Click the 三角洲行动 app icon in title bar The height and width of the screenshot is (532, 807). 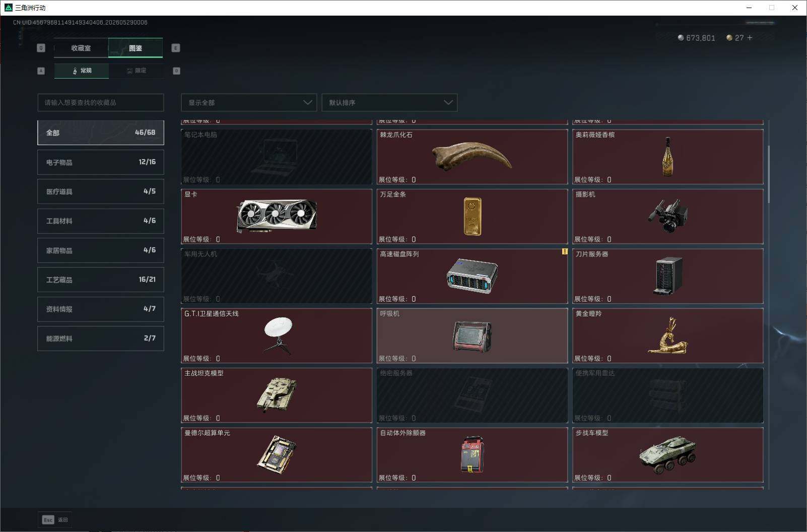[x=9, y=8]
